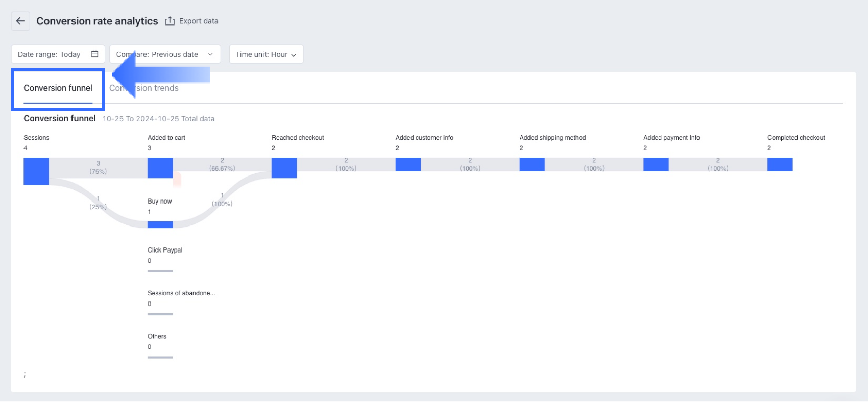868x402 pixels.
Task: Click the Export data upload icon
Action: [x=170, y=21]
